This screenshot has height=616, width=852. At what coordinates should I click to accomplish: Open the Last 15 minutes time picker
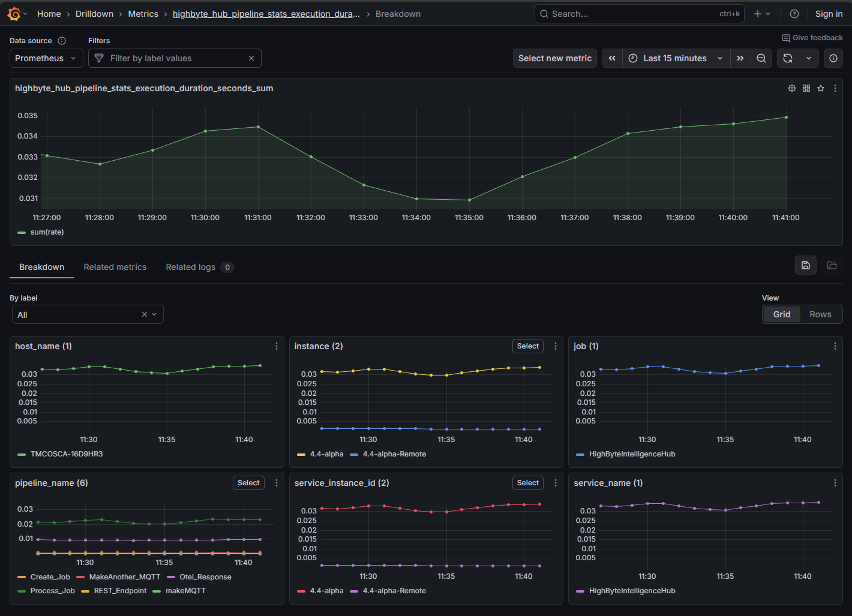point(675,58)
